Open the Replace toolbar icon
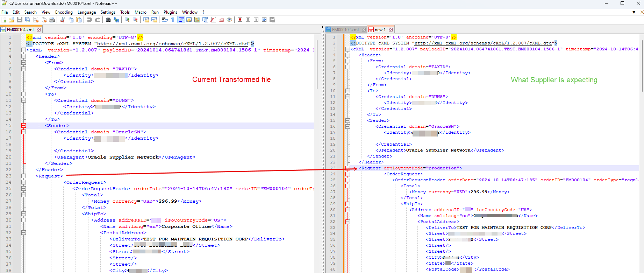644x273 pixels. point(116,20)
